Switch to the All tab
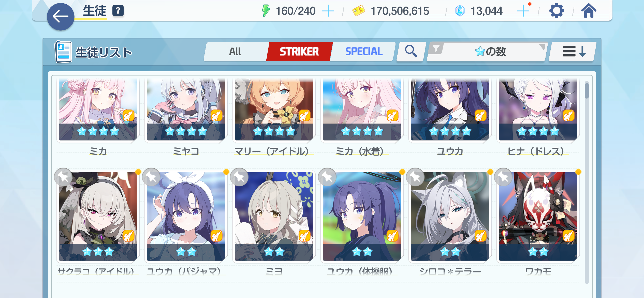Screen dimensions: 644x298 click(x=235, y=51)
